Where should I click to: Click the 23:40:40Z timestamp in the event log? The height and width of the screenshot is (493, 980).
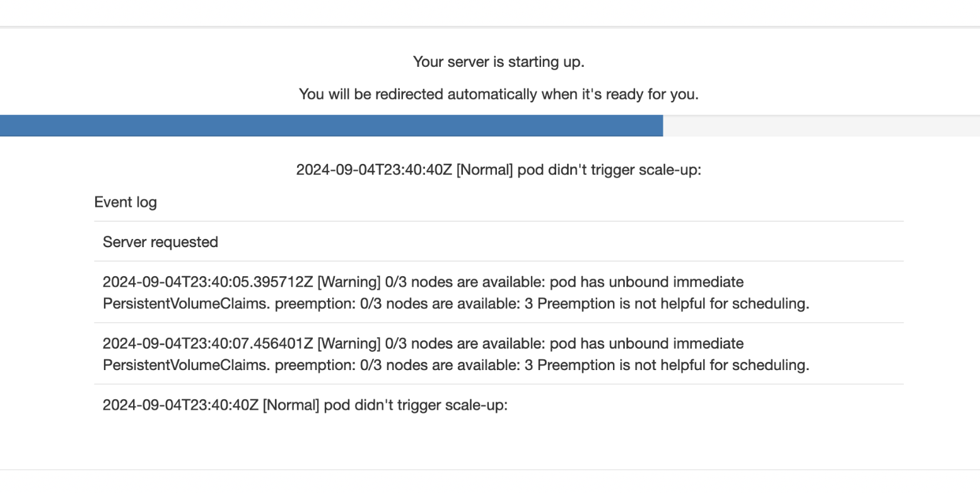point(180,405)
